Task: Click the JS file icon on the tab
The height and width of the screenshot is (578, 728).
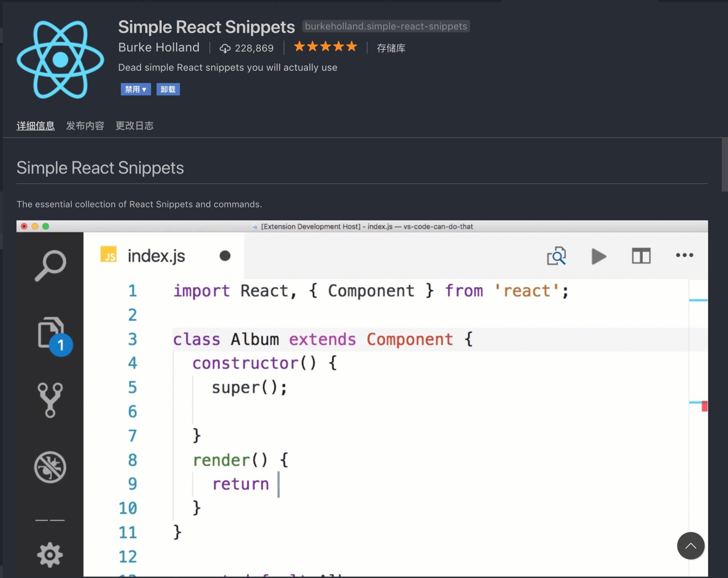Action: pos(108,254)
